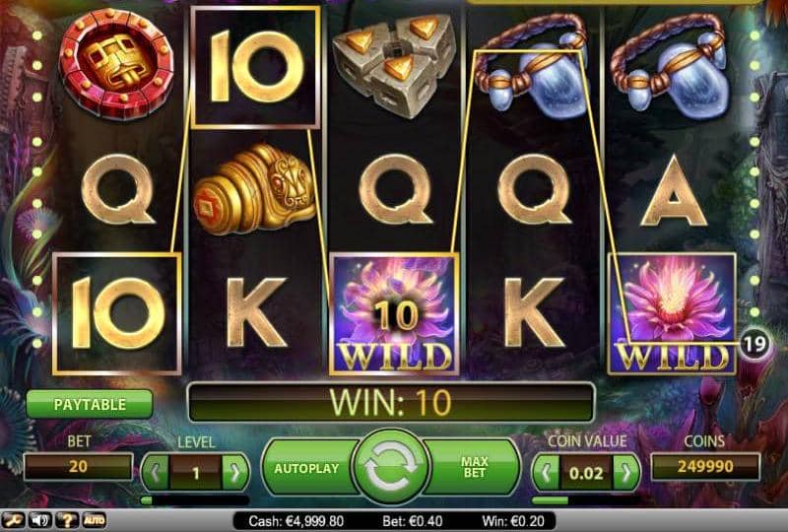
Task: Lower the coin value with the left arrow
Action: coord(547,472)
